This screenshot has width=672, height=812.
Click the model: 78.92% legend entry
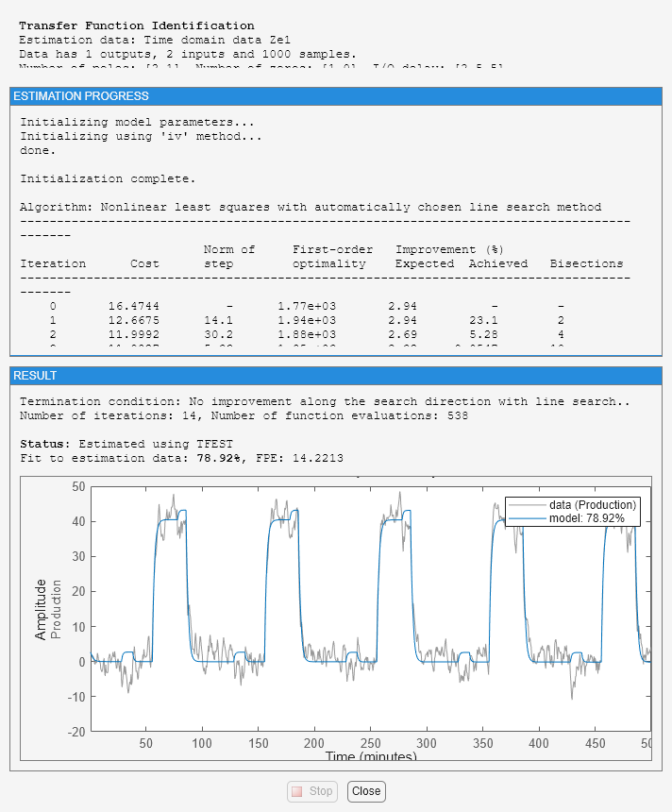pos(586,518)
